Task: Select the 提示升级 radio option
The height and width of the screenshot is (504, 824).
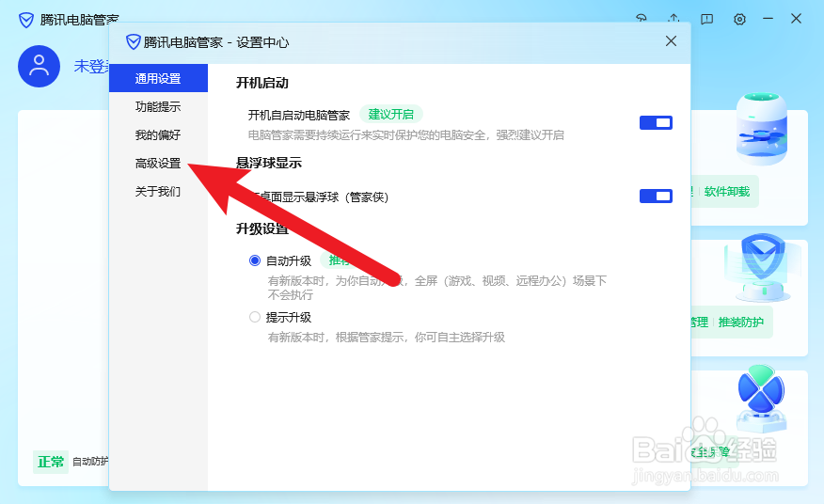Action: point(255,317)
